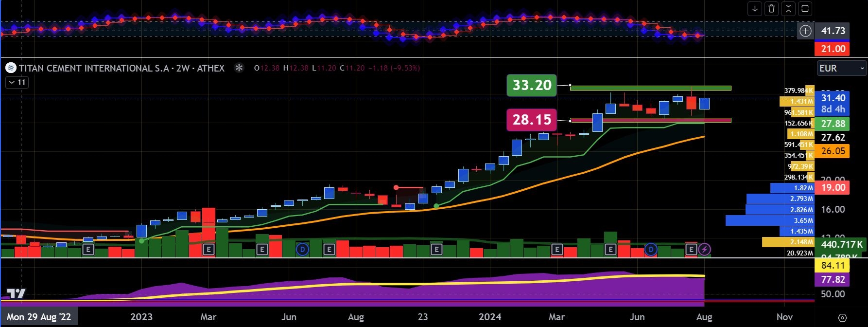Viewport: 868px width, 327px height.
Task: Click the 20.923M volume profile total
Action: click(800, 253)
